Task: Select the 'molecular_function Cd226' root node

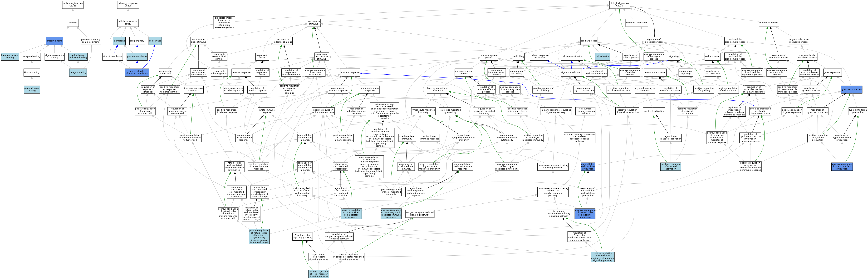Action: coord(73,5)
